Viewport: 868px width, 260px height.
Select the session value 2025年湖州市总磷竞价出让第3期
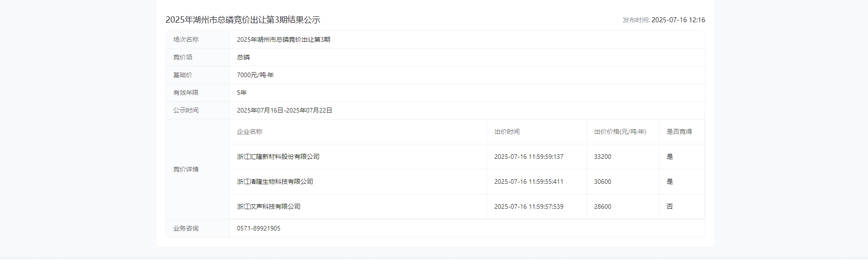[x=283, y=39]
